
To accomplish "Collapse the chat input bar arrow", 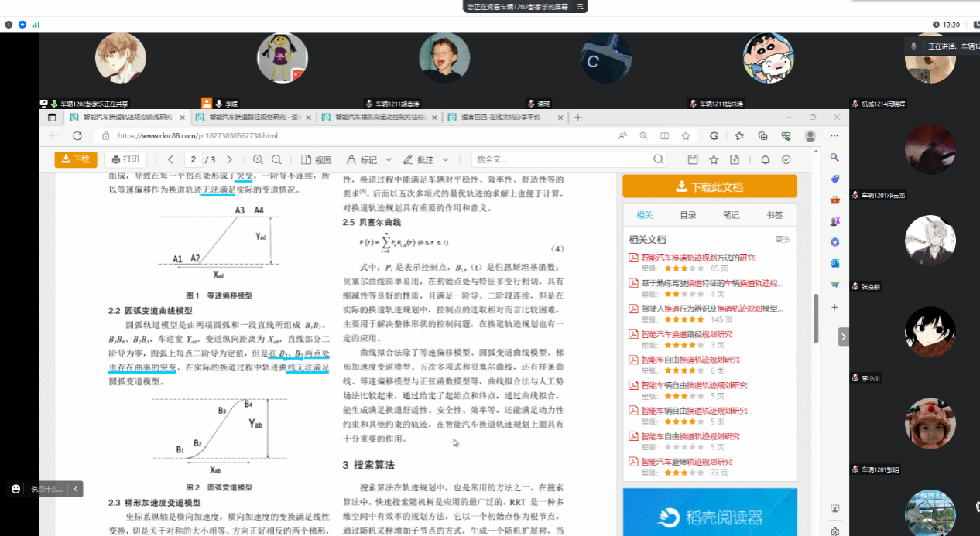I will coord(75,489).
